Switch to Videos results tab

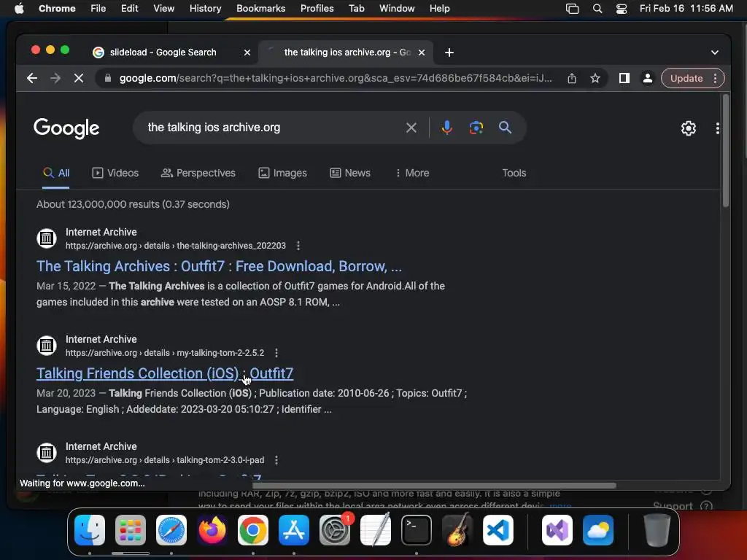pos(115,173)
